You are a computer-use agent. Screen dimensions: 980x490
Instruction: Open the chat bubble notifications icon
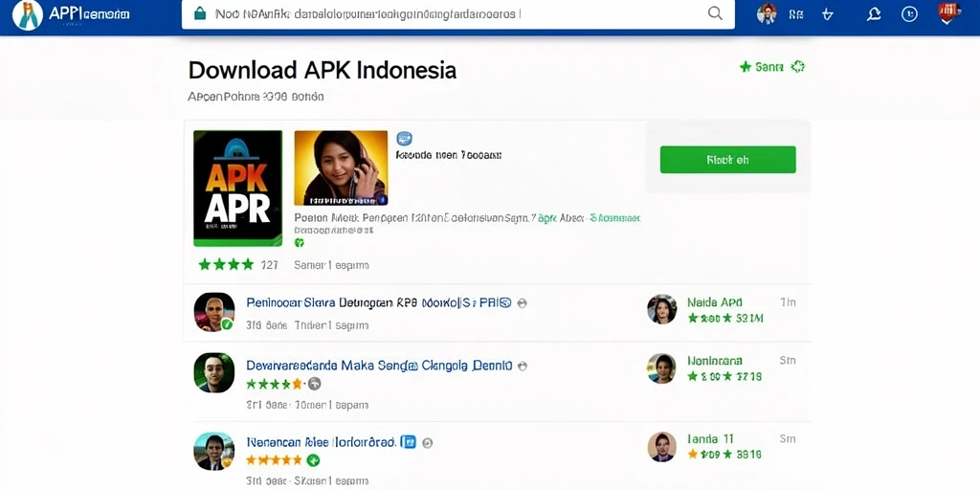(x=874, y=13)
